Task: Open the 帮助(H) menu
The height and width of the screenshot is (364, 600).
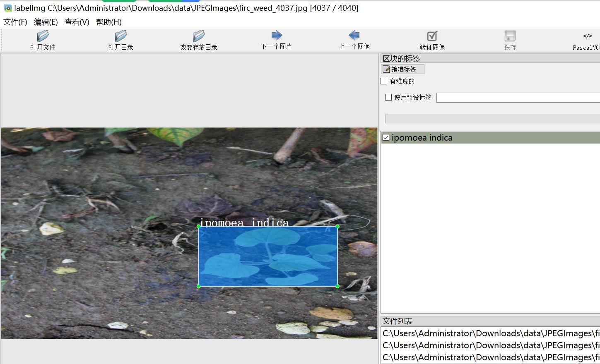Action: [x=109, y=22]
